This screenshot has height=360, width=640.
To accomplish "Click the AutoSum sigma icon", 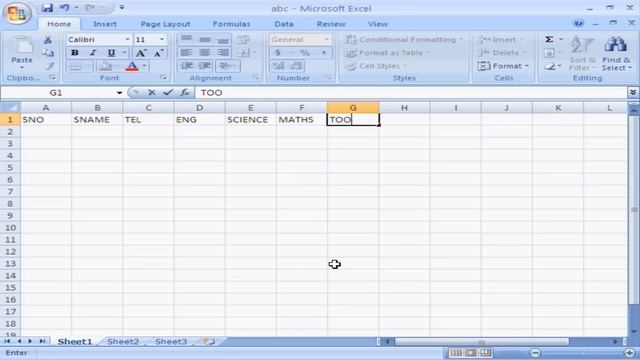I will coord(549,40).
